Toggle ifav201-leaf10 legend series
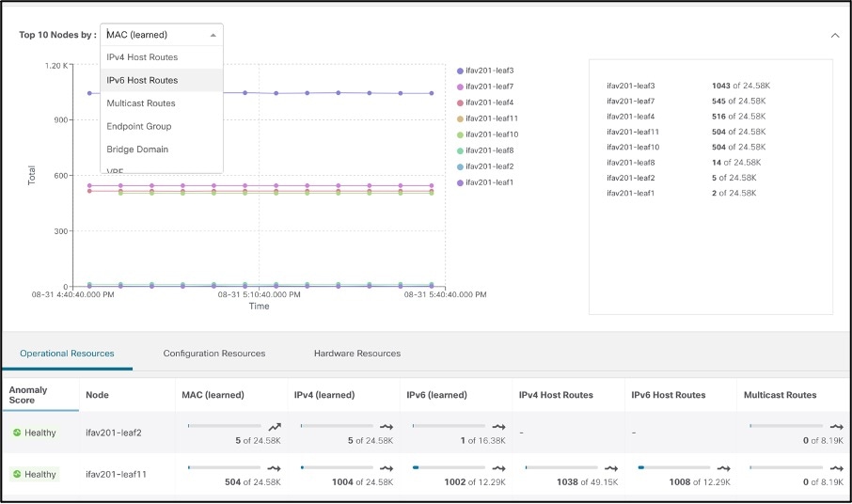 (x=487, y=134)
